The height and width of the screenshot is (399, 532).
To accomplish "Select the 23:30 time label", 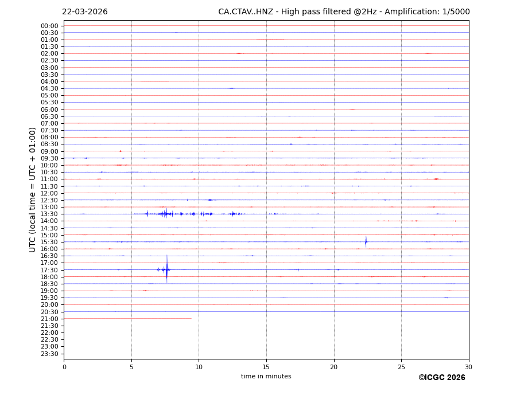I will 49,354.
